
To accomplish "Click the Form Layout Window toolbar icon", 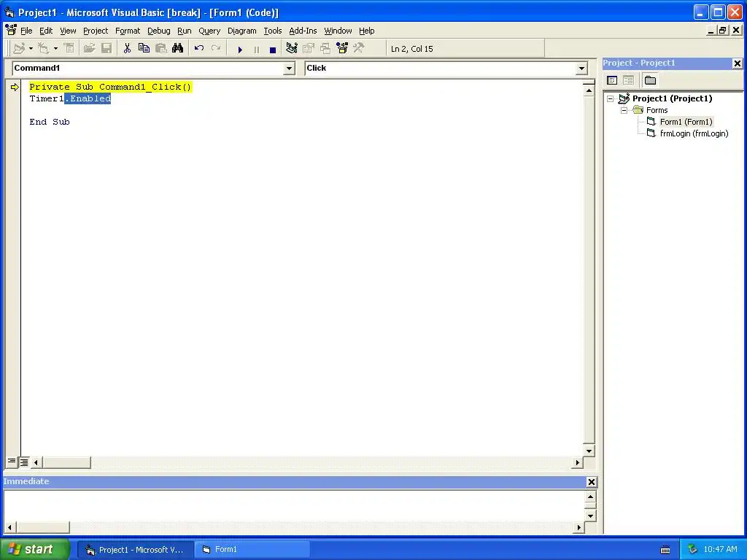I will tap(325, 49).
